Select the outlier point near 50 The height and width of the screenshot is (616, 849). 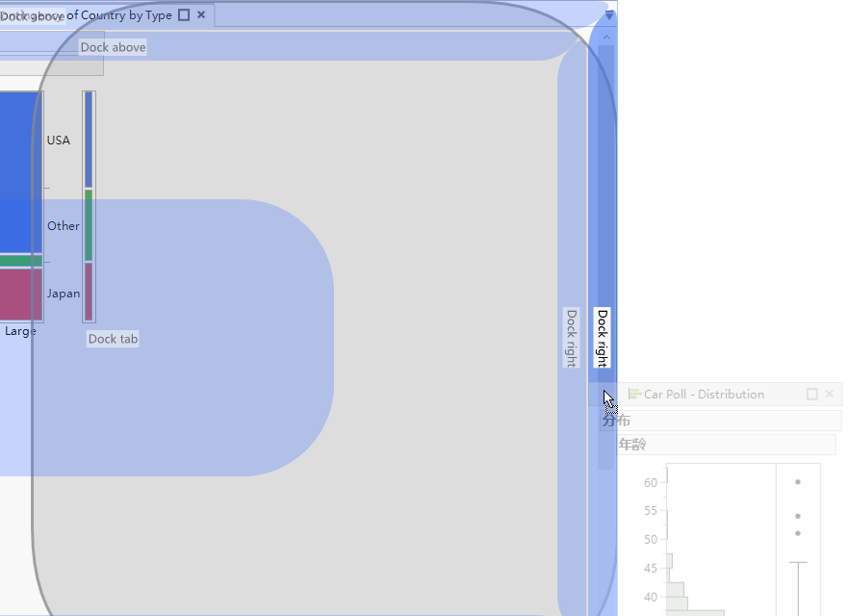point(798,533)
